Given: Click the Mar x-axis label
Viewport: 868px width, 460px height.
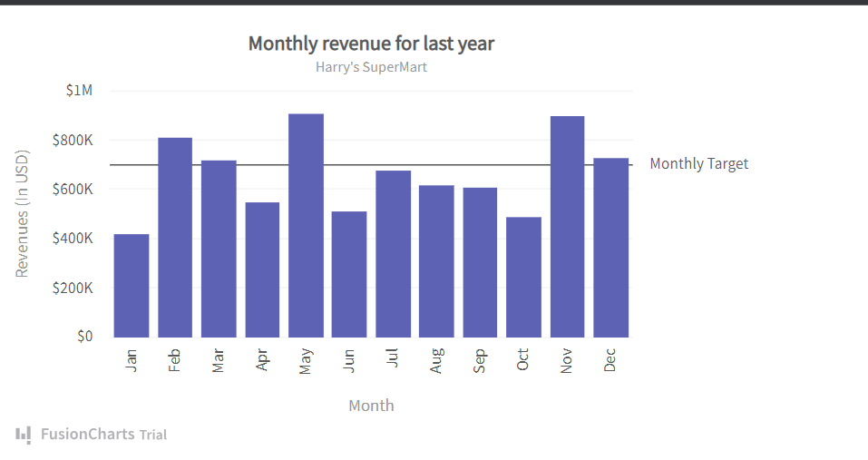Looking at the screenshot, I should 218,361.
